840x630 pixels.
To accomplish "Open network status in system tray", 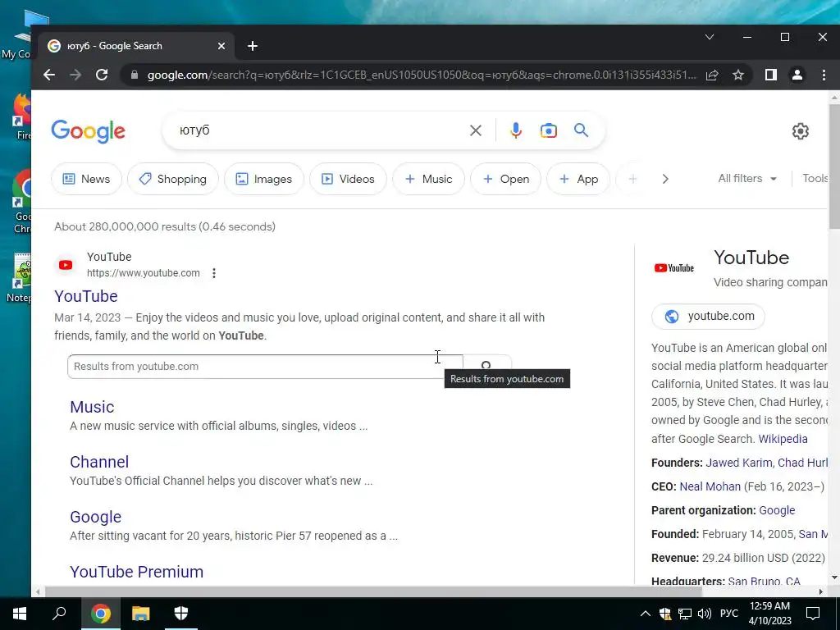I will pos(685,614).
